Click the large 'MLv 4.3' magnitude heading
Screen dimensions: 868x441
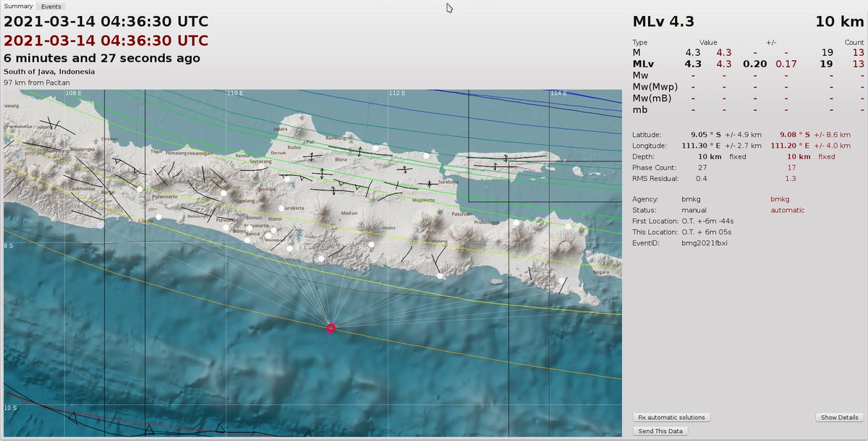(663, 22)
